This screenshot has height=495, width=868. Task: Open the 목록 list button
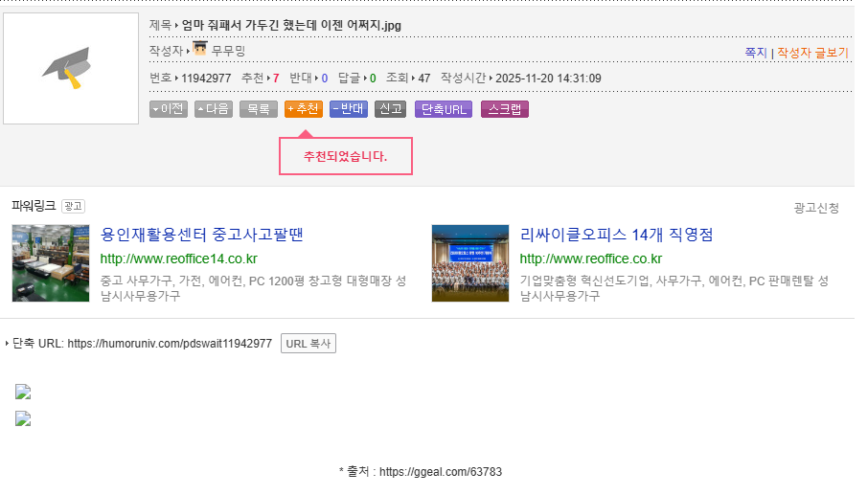[x=259, y=109]
